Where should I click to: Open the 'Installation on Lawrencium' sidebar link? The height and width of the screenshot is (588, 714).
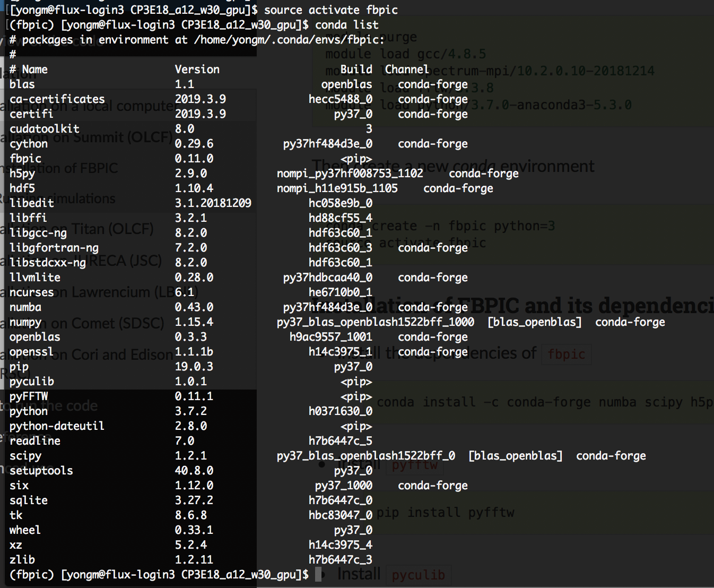click(x=98, y=292)
